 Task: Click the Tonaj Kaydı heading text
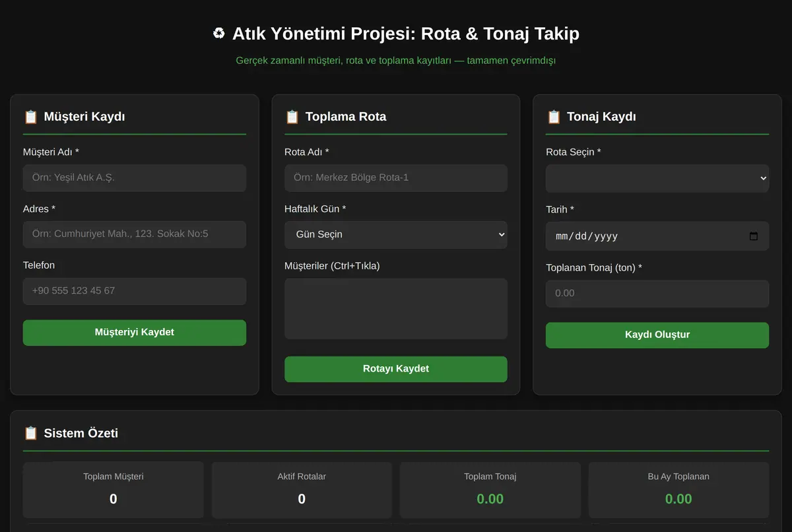pos(601,117)
